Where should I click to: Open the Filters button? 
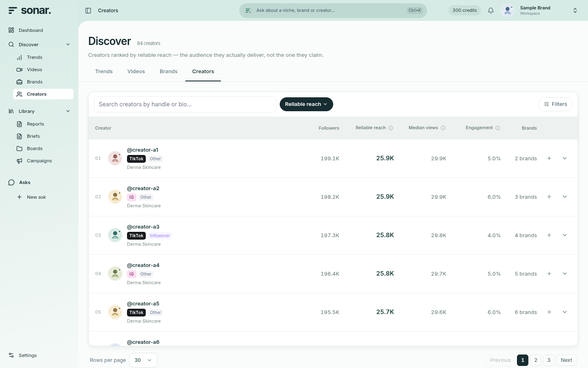click(555, 104)
